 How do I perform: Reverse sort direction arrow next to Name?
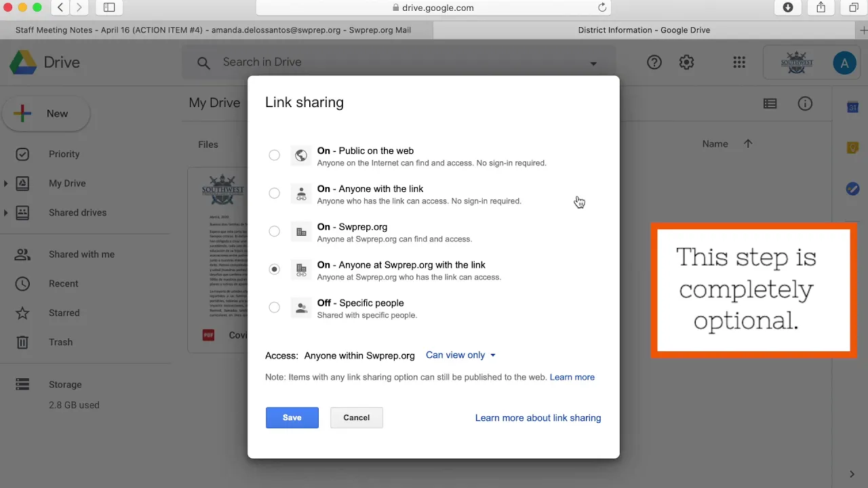(x=748, y=144)
